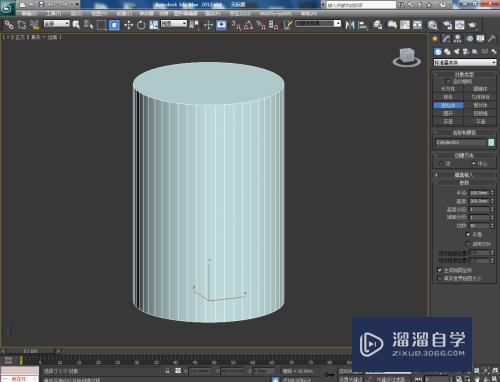This screenshot has height=382, width=500.
Task: Toggle the 3D Snaps button
Action: (x=236, y=25)
